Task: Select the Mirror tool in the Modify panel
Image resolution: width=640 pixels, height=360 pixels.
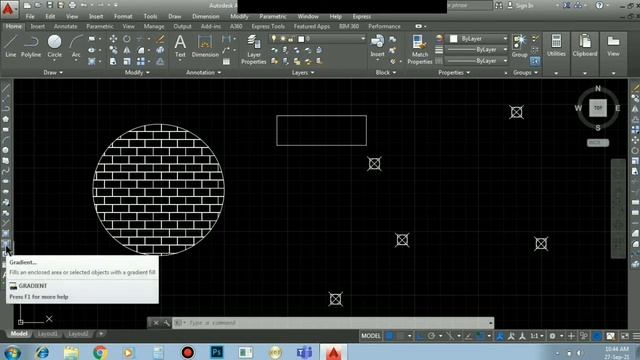Action: [x=127, y=50]
